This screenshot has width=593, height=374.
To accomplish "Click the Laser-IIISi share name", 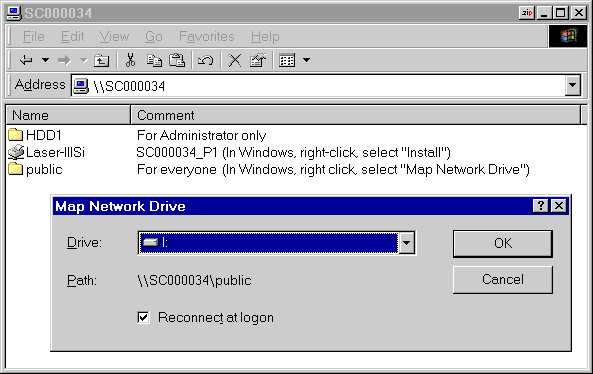I will 55,152.
